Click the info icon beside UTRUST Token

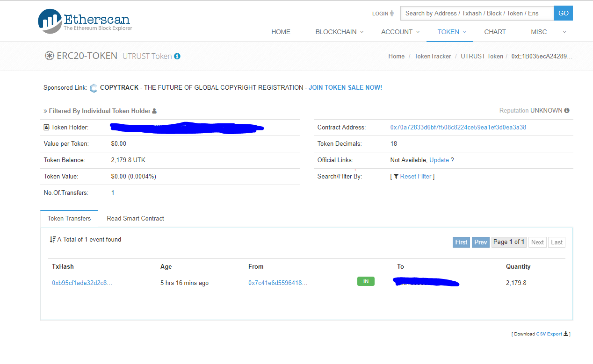click(x=177, y=56)
